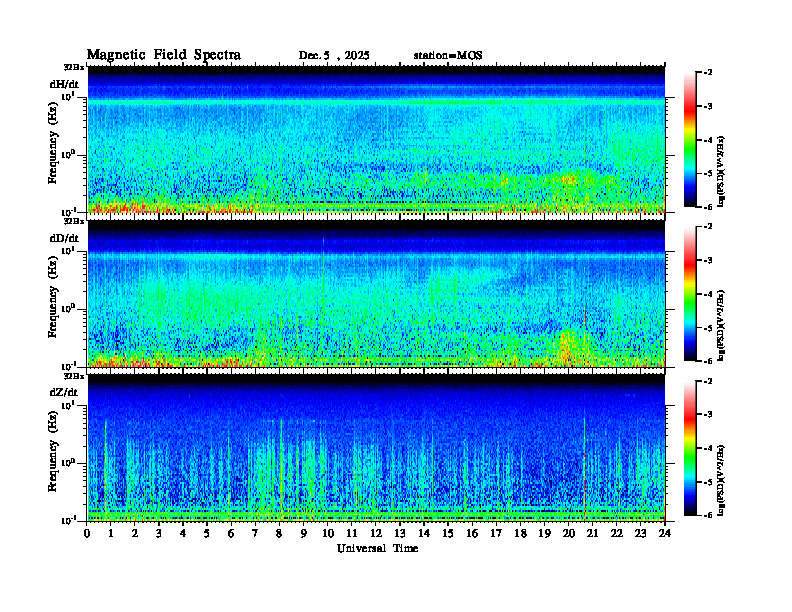This screenshot has width=792, height=612.
Task: Click the color bar beside the dD/dt panel
Action: 689,294
